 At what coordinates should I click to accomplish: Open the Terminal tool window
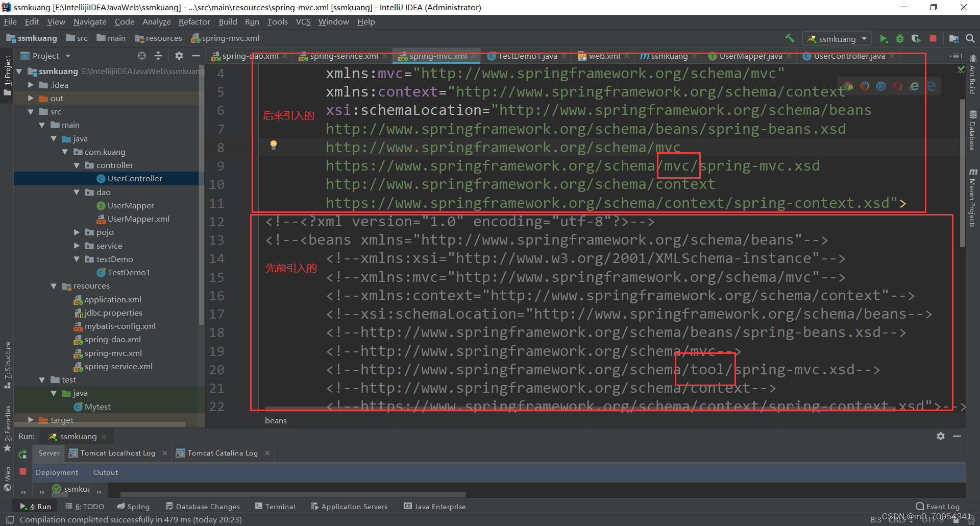point(280,506)
